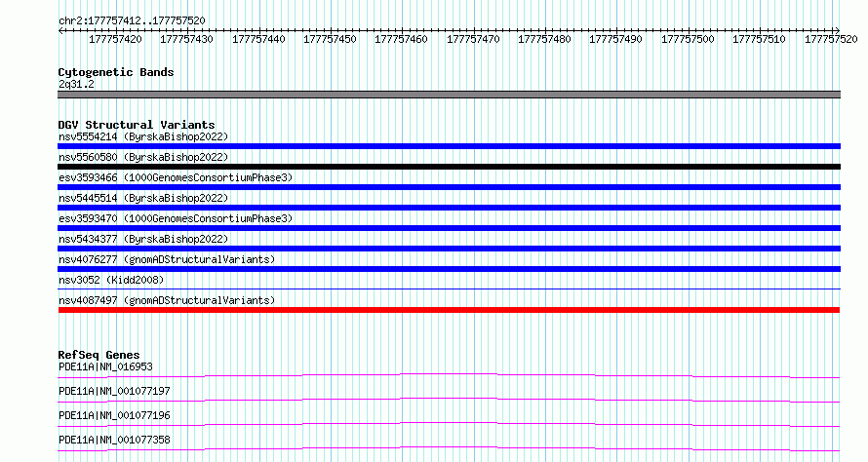Click the blue bar for nsv5434377
The image size is (868, 462).
click(449, 249)
